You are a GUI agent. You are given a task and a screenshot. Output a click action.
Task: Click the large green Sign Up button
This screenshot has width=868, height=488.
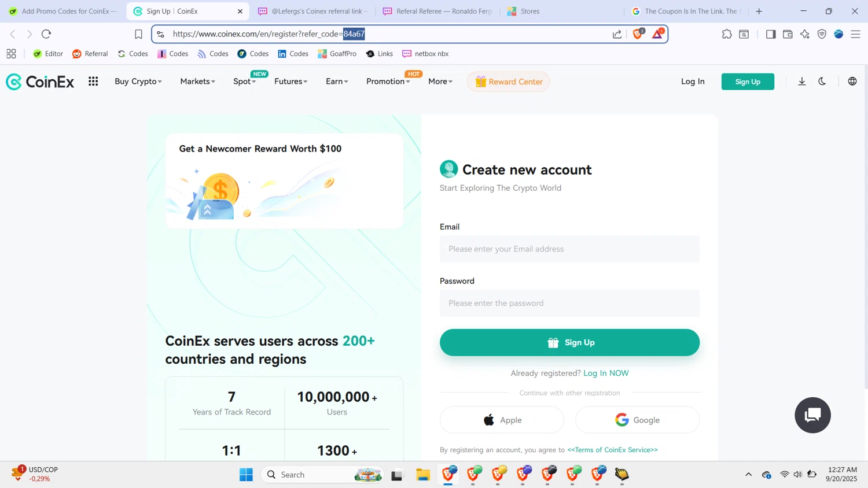point(569,342)
